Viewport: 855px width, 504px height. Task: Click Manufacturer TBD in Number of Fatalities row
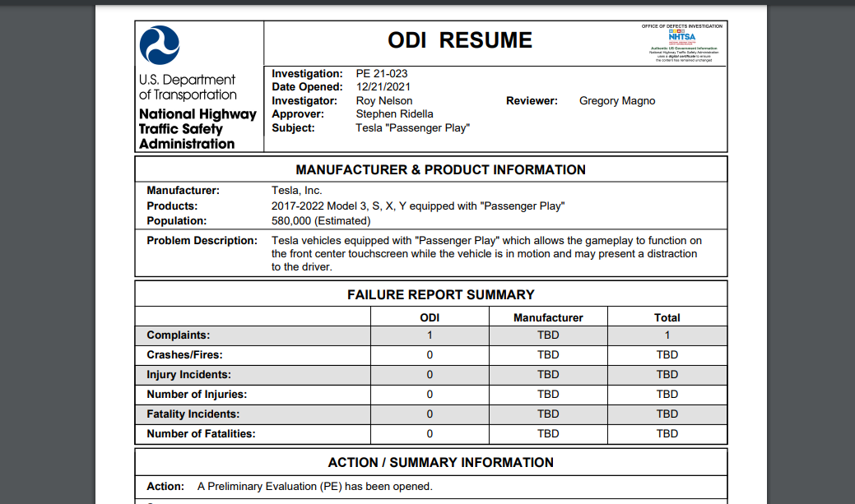pyautogui.click(x=548, y=434)
